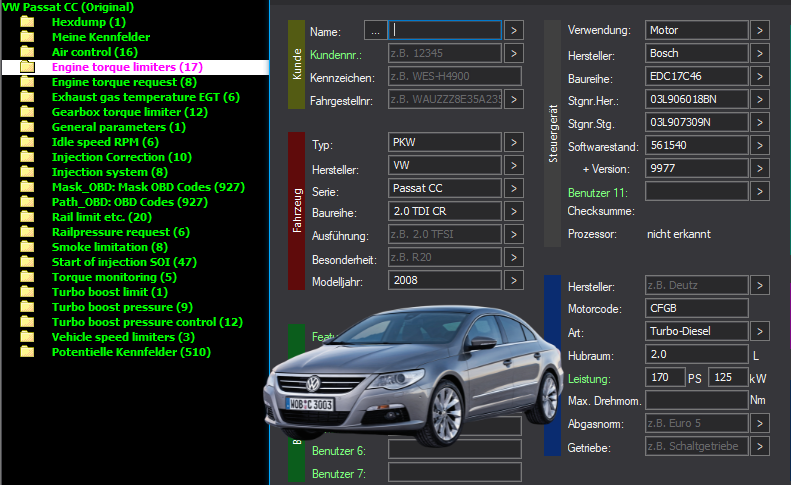The image size is (791, 485).
Task: Open arrow next to Verwendung Motor
Action: [760, 31]
